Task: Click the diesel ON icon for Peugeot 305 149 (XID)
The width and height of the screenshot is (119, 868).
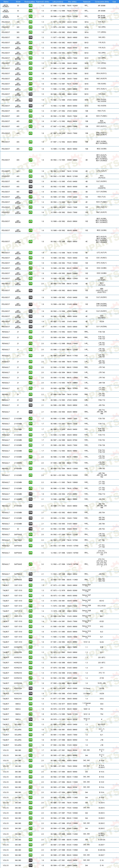Action: (30, 37)
